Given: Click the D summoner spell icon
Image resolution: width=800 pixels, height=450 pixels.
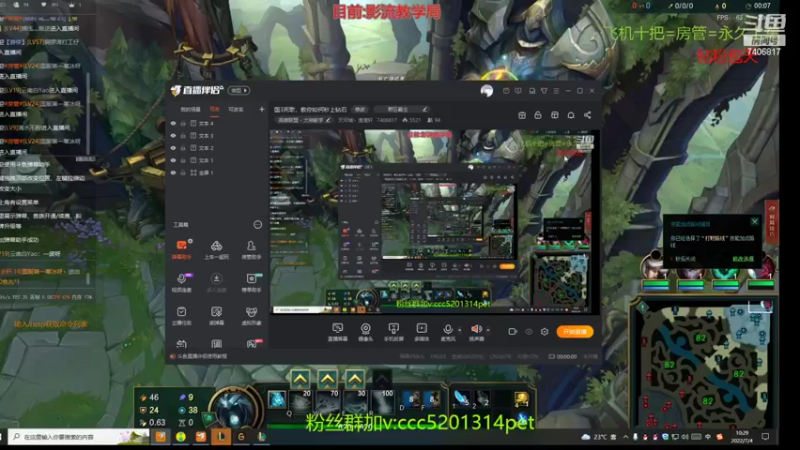Looking at the screenshot, I should point(411,399).
